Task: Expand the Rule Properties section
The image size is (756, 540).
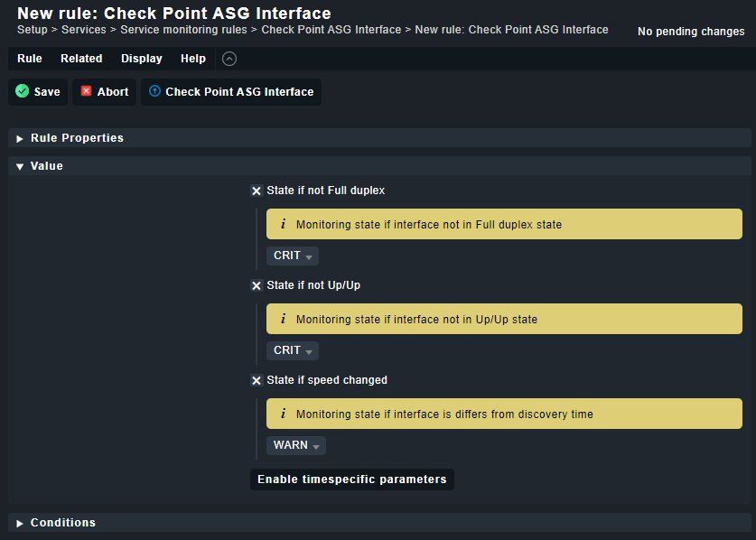Action: coord(379,138)
